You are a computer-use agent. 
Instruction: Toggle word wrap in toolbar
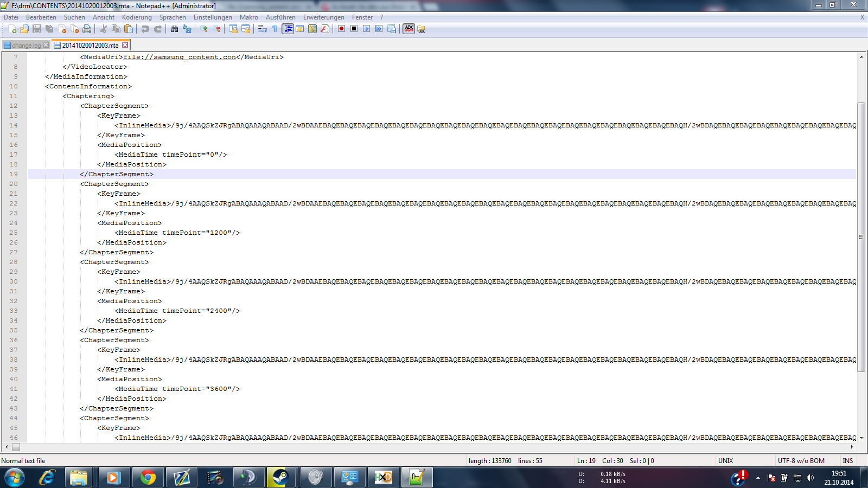(263, 29)
